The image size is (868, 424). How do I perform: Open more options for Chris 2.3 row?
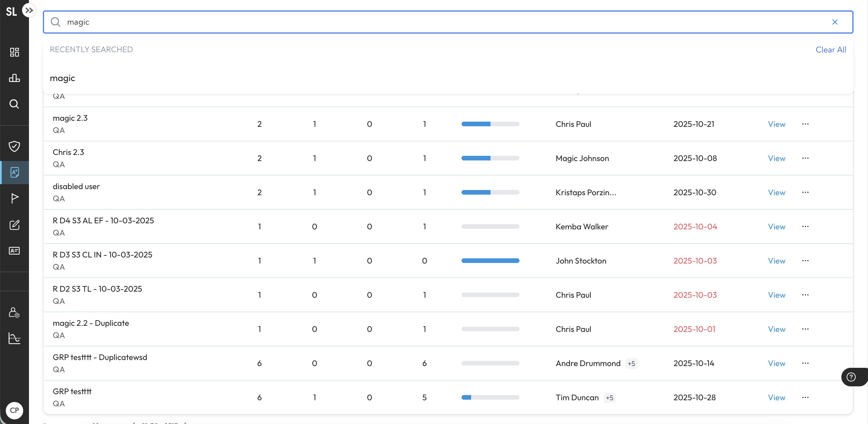click(x=805, y=158)
